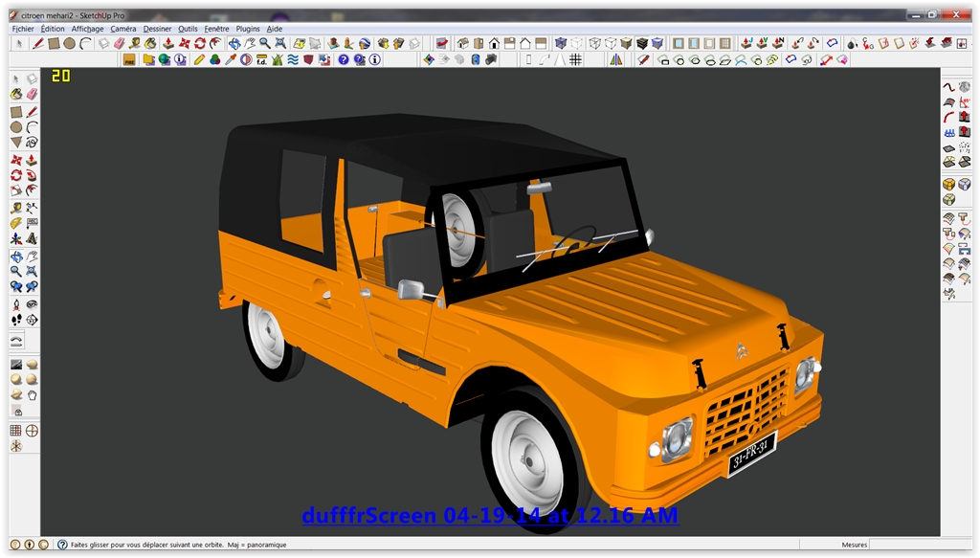
Task: Open the Fenêtre menu
Action: pyautogui.click(x=216, y=29)
